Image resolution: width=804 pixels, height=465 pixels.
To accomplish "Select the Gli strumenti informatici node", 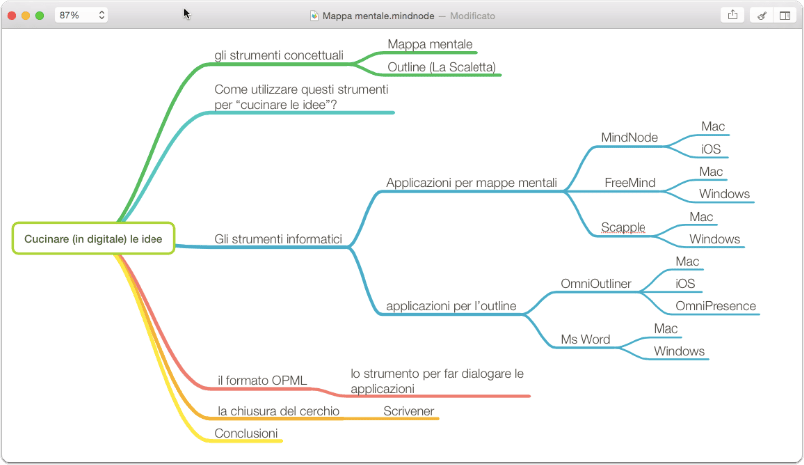I will point(278,239).
